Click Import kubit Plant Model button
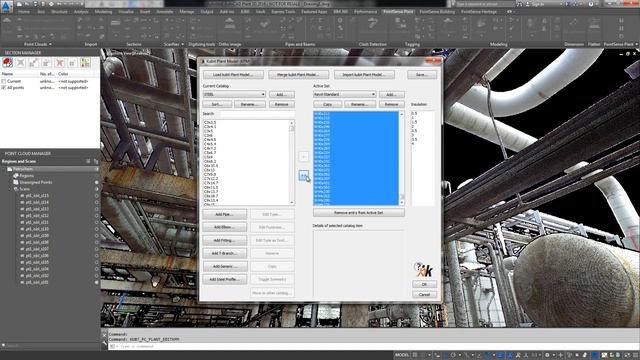640x360 pixels. [x=364, y=75]
